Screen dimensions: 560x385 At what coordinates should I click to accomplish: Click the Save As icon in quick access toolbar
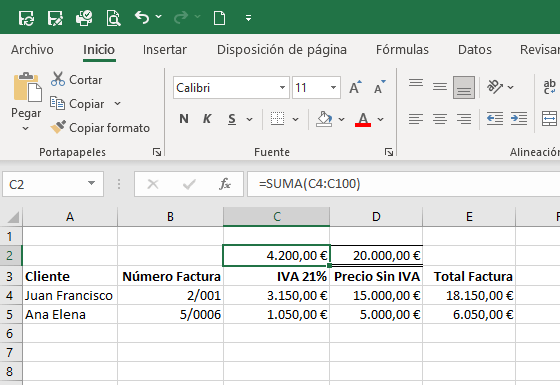(55, 18)
